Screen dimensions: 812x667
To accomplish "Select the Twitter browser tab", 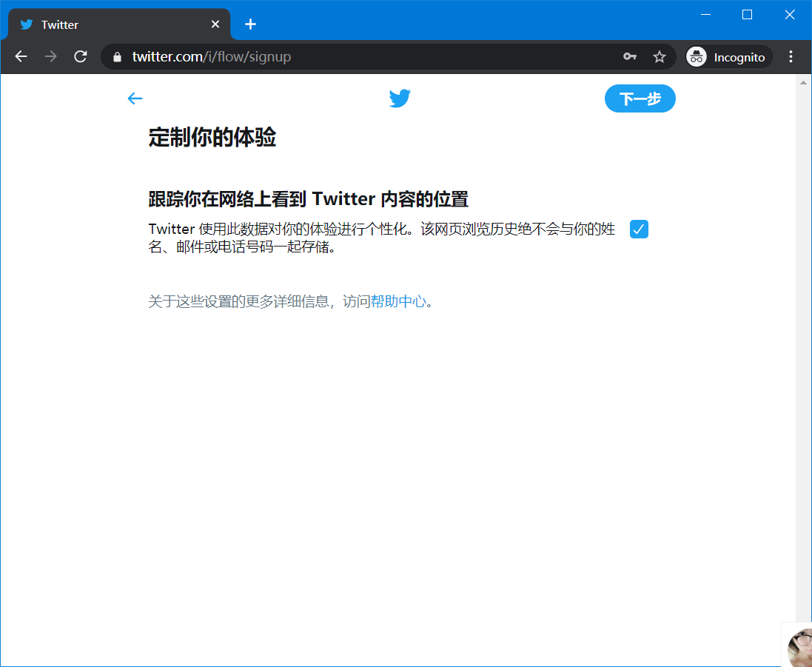I will (119, 24).
